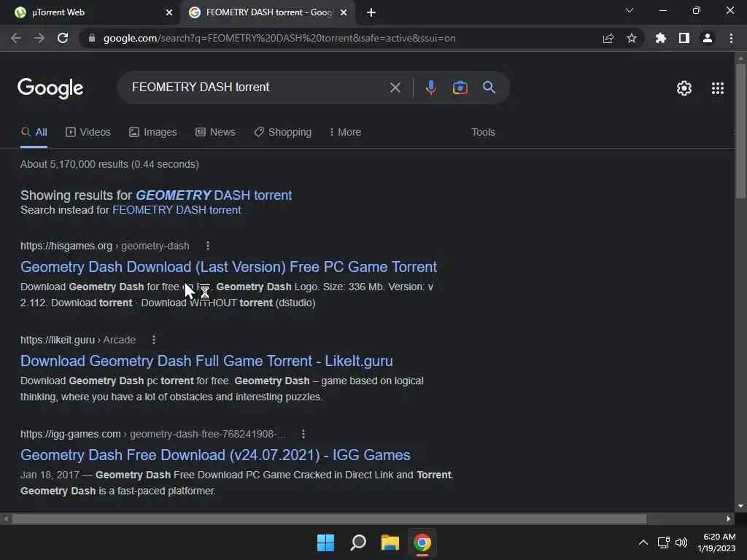
Task: Select the All results tab
Action: [x=34, y=133]
